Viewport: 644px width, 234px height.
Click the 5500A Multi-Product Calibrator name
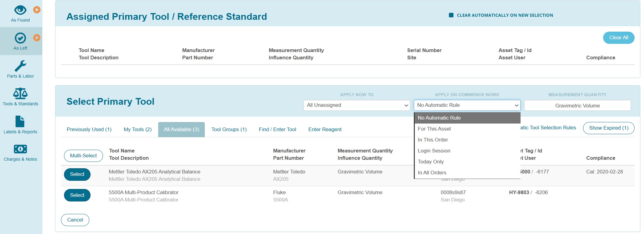144,193
